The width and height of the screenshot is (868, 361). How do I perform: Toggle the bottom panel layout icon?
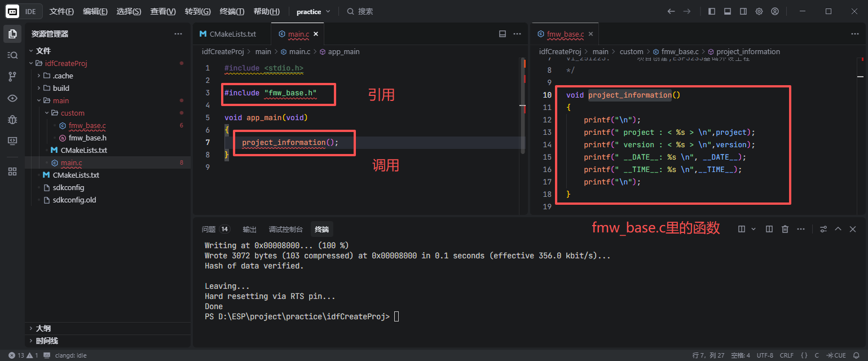(728, 11)
